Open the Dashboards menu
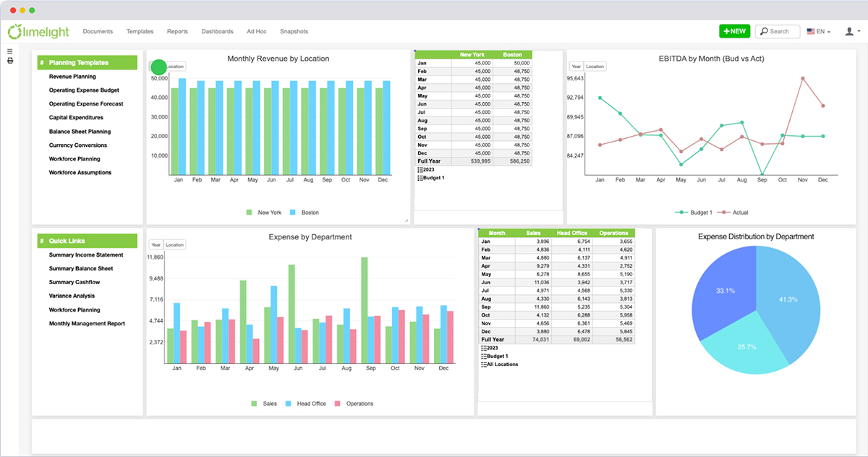 pyautogui.click(x=217, y=32)
